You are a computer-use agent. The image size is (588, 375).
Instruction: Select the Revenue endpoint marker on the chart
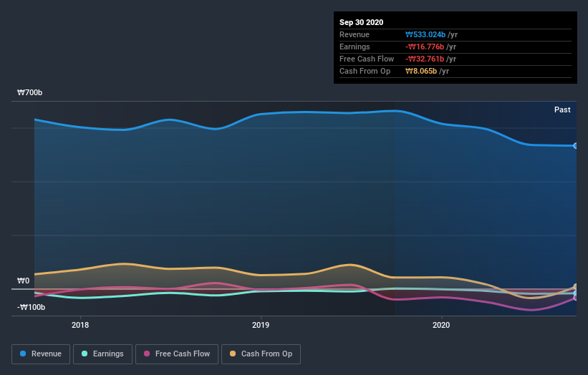[576, 146]
